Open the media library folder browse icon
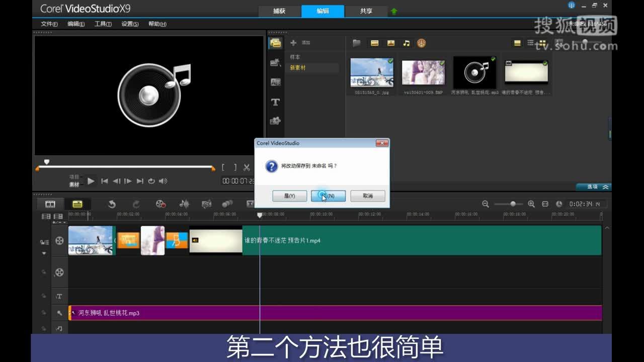Screen dimensions: 644x362 [356, 43]
